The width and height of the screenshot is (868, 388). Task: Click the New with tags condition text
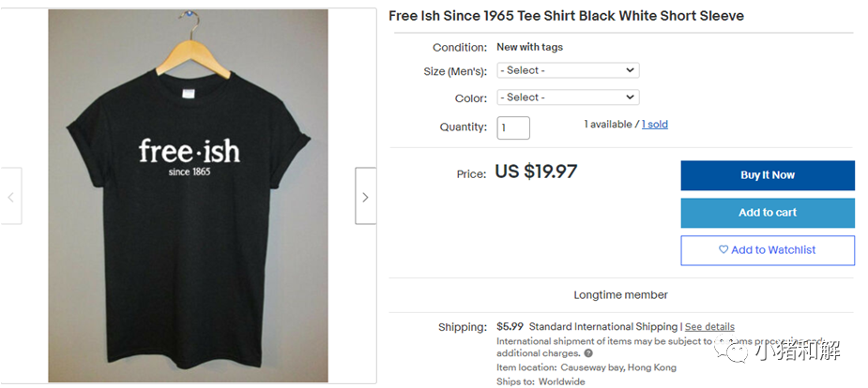[x=530, y=47]
